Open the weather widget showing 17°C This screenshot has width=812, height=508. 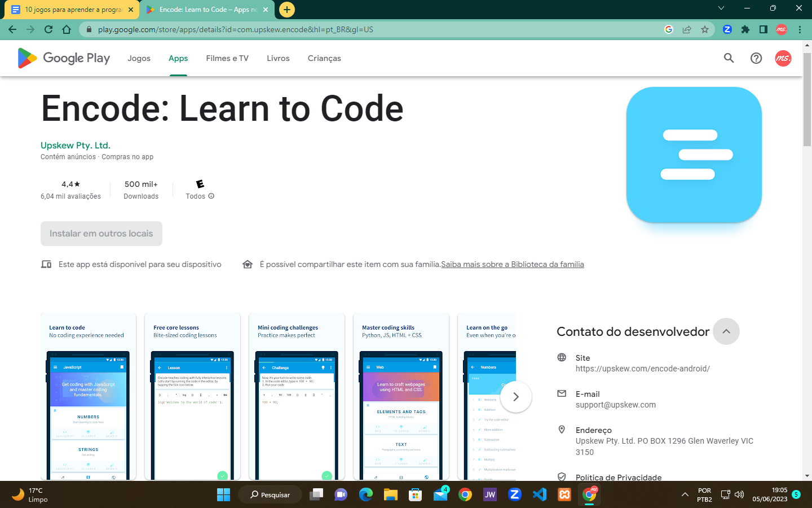tap(29, 495)
